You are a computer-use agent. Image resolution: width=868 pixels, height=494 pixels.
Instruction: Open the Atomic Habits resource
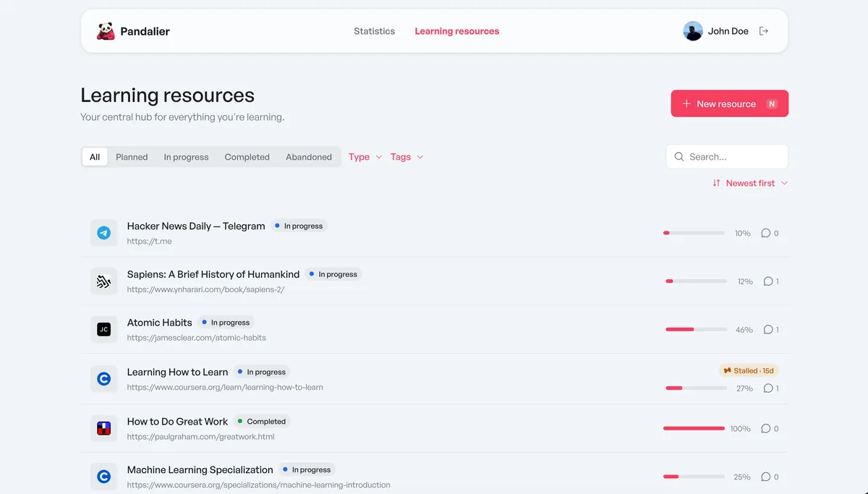pyautogui.click(x=160, y=323)
